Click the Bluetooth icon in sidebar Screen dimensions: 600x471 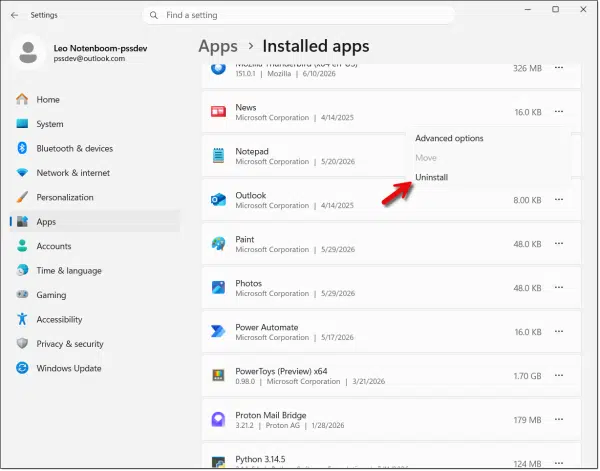pos(22,148)
